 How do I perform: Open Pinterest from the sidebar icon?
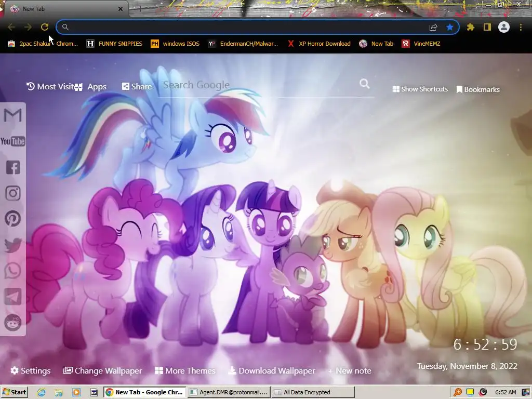(x=13, y=219)
